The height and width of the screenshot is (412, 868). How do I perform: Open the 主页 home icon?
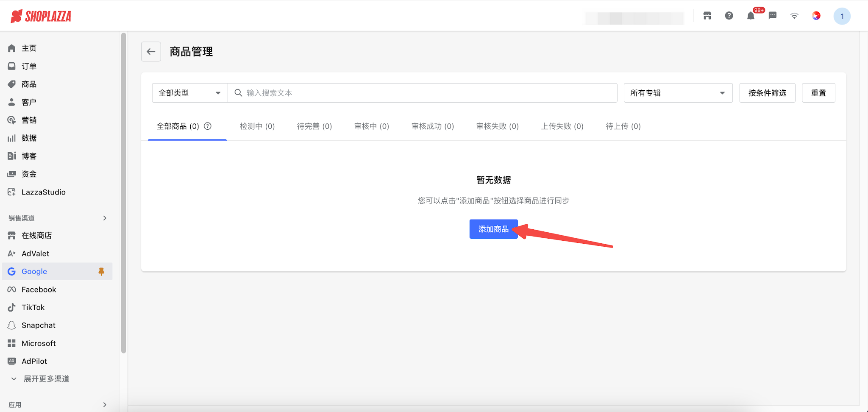click(x=12, y=48)
